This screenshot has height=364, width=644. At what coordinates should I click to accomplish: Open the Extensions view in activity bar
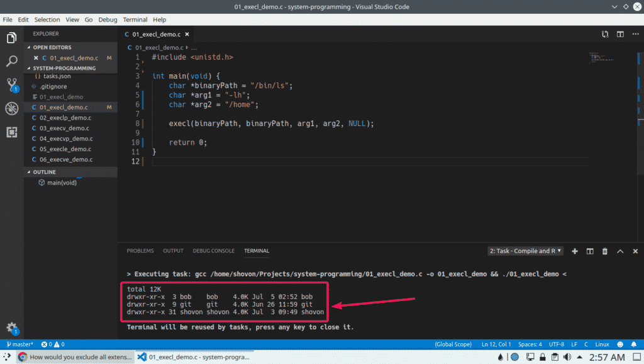coord(11,132)
